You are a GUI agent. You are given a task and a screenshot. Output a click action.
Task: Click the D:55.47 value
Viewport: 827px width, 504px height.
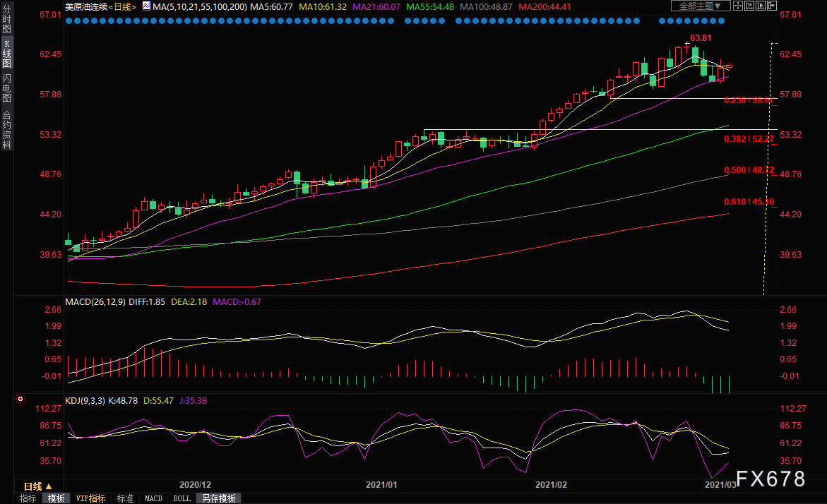(x=158, y=401)
